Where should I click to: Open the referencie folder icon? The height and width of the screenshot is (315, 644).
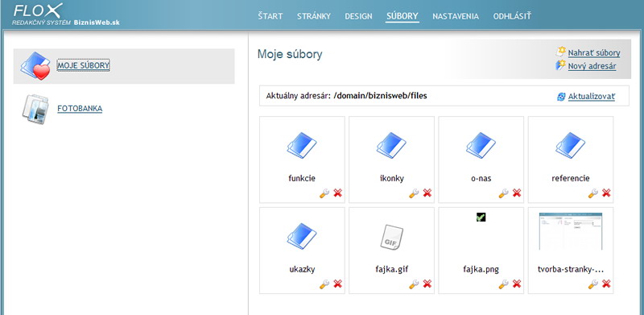coord(571,146)
